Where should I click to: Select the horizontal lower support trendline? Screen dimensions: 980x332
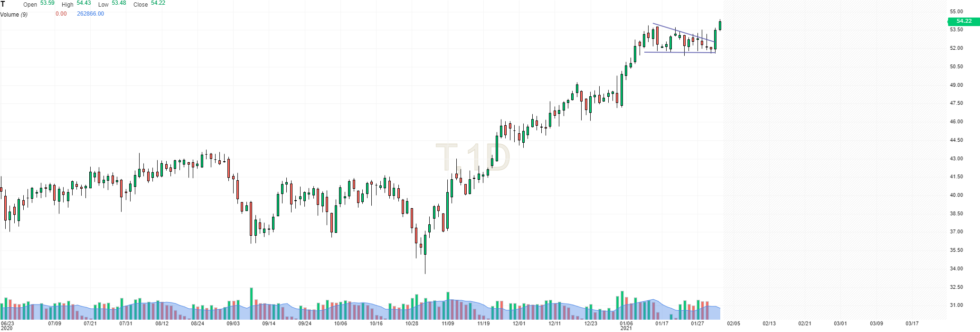[x=679, y=52]
